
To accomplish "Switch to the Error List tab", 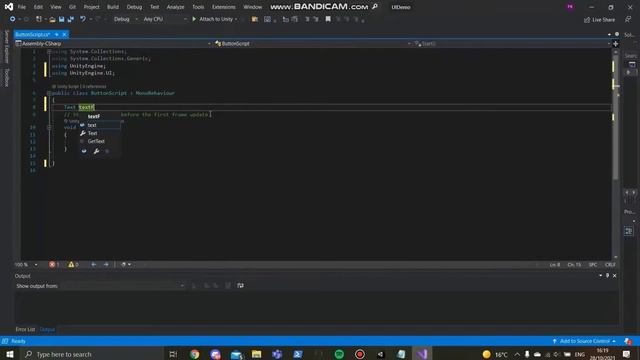I will tap(25, 329).
